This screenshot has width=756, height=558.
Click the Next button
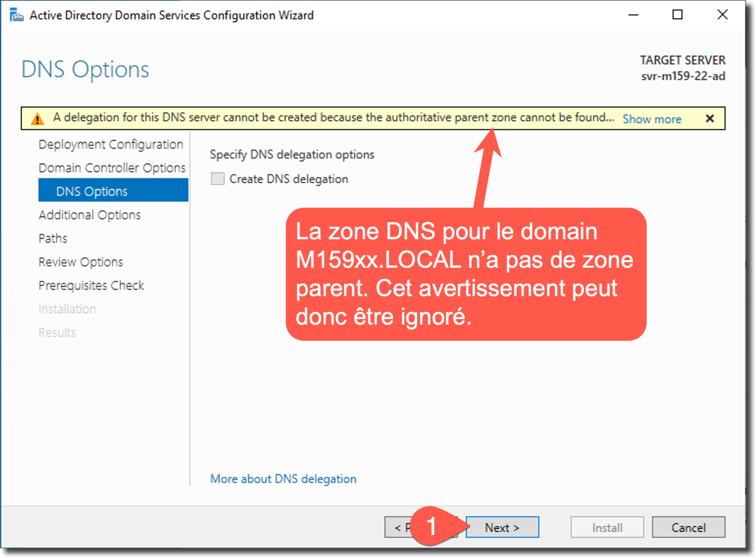tap(502, 527)
